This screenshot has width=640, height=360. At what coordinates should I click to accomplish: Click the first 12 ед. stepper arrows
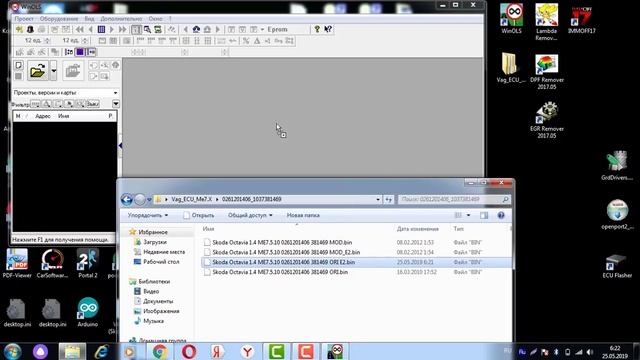point(47,40)
